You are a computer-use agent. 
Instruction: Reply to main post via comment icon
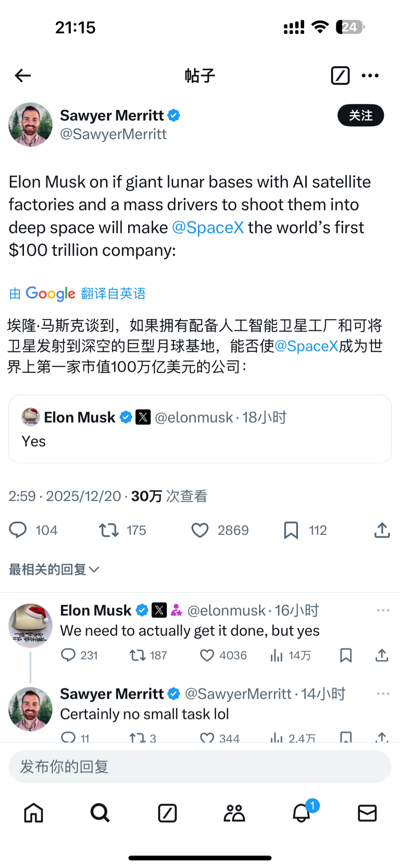click(18, 530)
